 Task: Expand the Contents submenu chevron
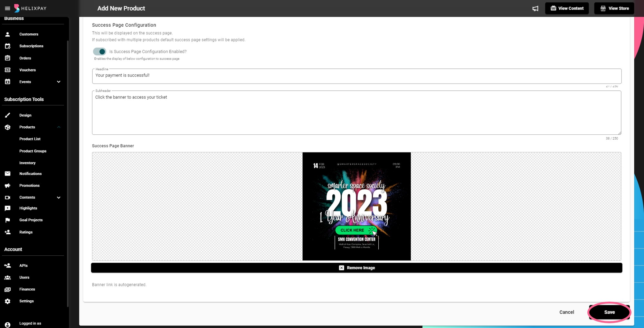(x=59, y=197)
